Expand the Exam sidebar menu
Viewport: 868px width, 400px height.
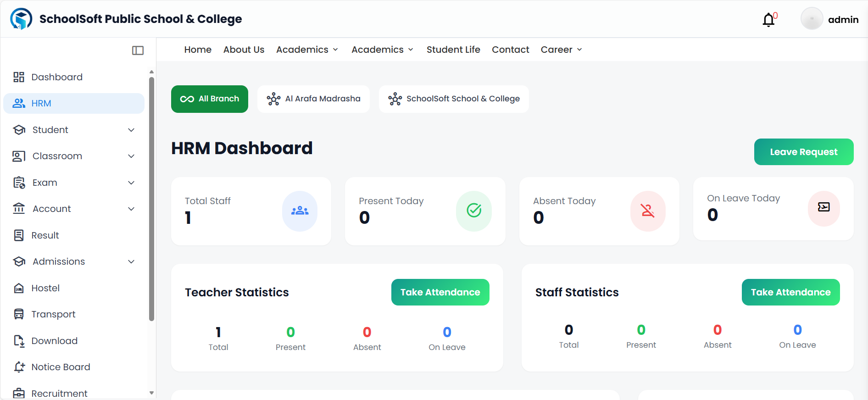click(73, 183)
